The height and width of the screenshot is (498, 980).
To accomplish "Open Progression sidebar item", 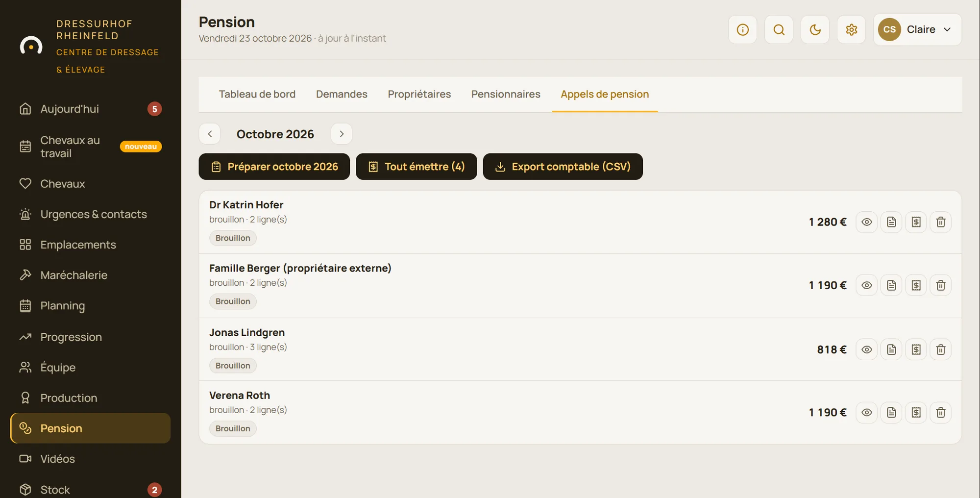I will point(91,337).
